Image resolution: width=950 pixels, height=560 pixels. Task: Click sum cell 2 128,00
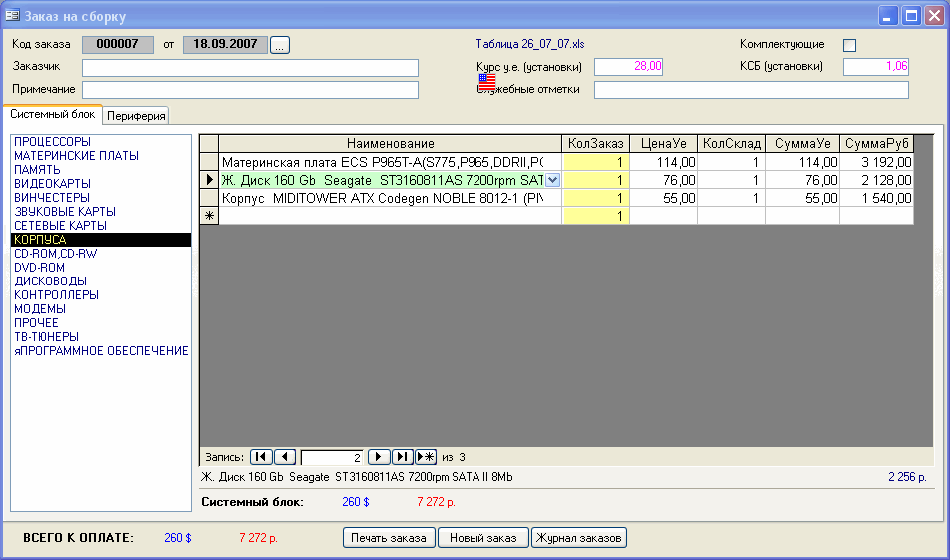[877, 180]
